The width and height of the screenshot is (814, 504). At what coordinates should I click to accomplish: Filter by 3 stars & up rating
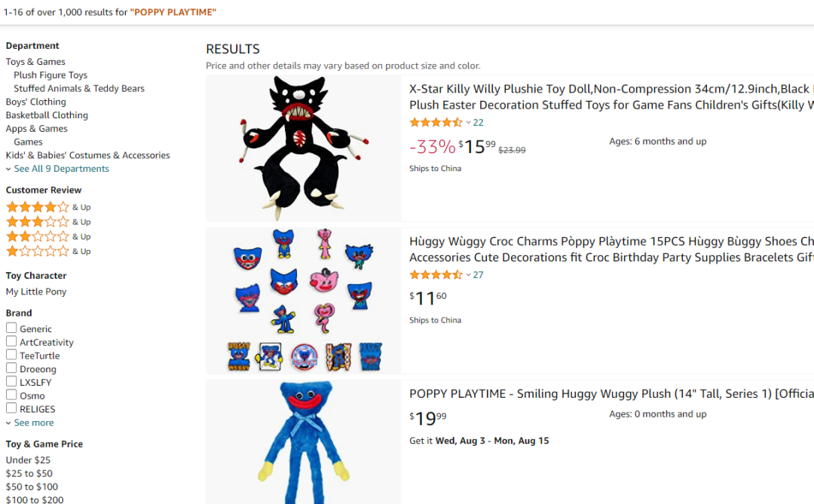coord(38,221)
